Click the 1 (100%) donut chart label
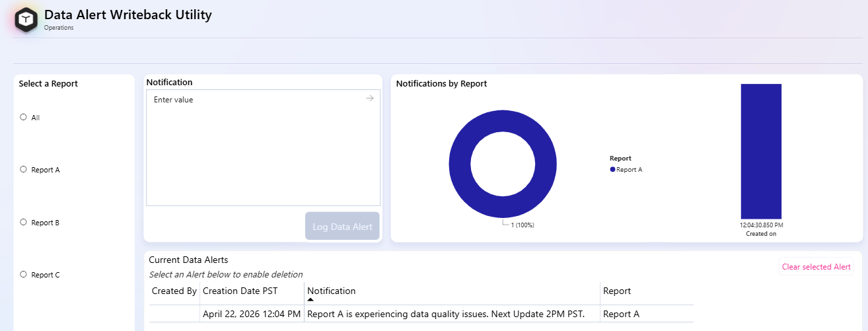 [x=523, y=225]
